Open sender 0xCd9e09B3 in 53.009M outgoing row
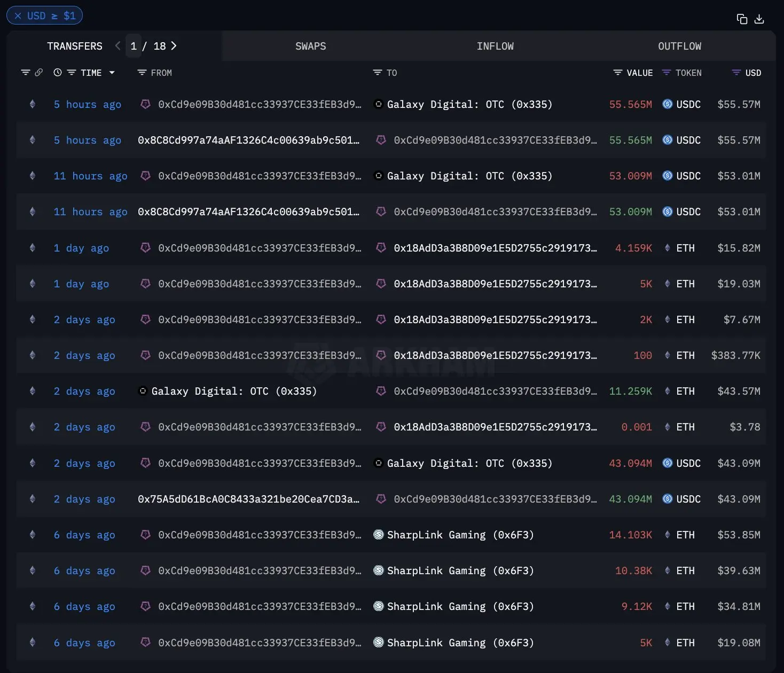Viewport: 784px width, 673px height. click(x=260, y=176)
